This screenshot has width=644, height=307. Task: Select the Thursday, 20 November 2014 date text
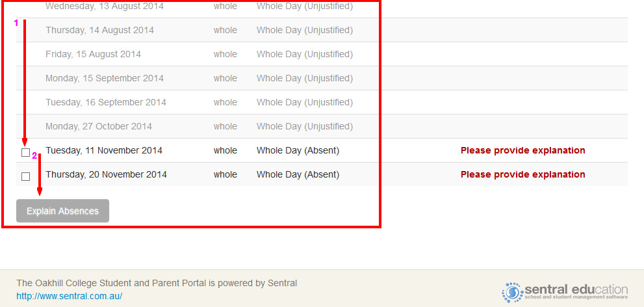coord(107,175)
